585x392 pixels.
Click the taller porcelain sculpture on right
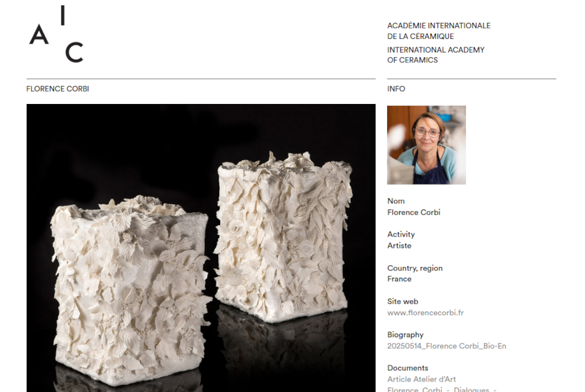pos(284,236)
